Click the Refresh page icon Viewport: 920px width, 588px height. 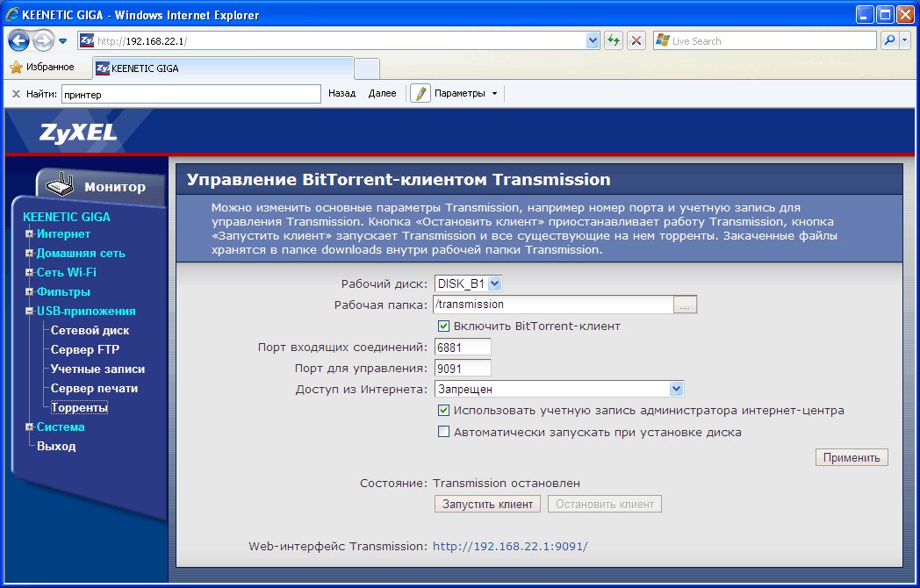pos(614,41)
